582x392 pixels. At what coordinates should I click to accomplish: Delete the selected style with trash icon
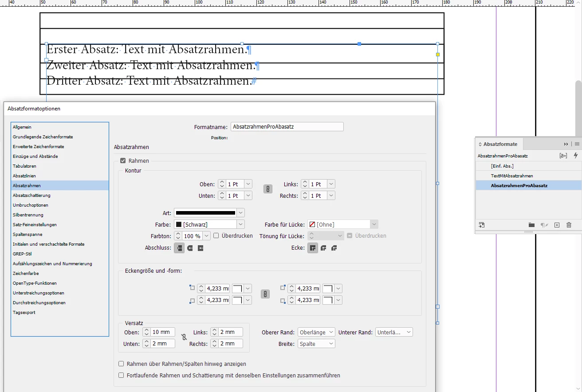[x=569, y=225]
